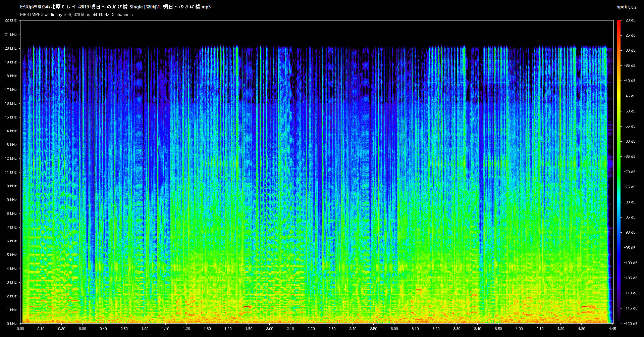Click the 16 kHz frequency axis label
Screen dimensions: 644x337
pos(11,103)
